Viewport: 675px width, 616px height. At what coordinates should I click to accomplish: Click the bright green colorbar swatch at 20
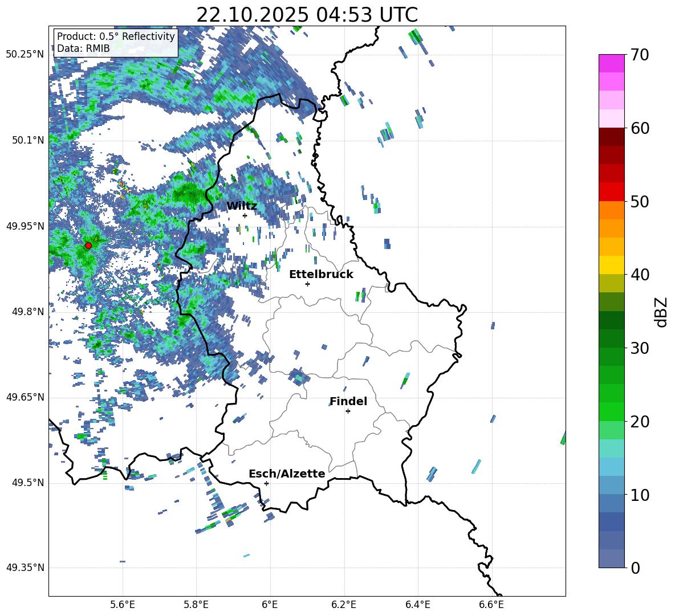pos(611,412)
